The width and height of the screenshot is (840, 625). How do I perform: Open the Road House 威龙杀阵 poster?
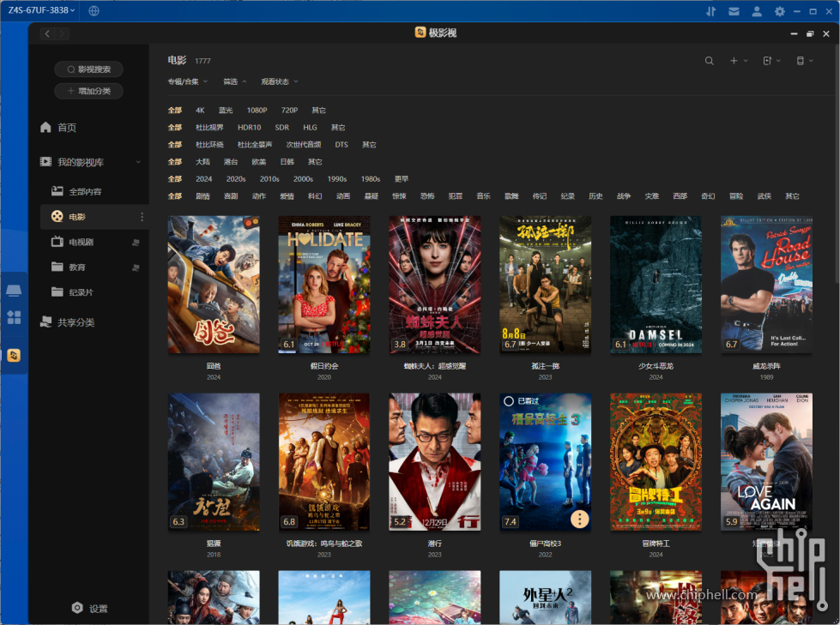[766, 284]
